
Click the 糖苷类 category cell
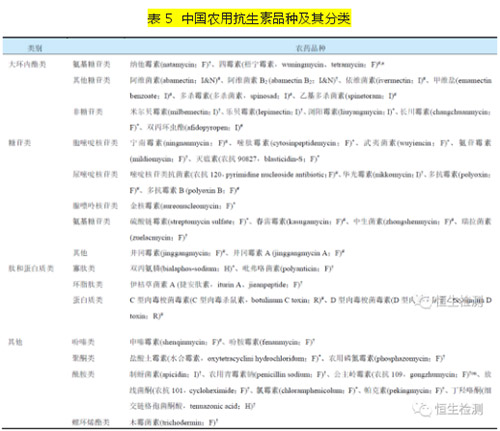(20, 143)
